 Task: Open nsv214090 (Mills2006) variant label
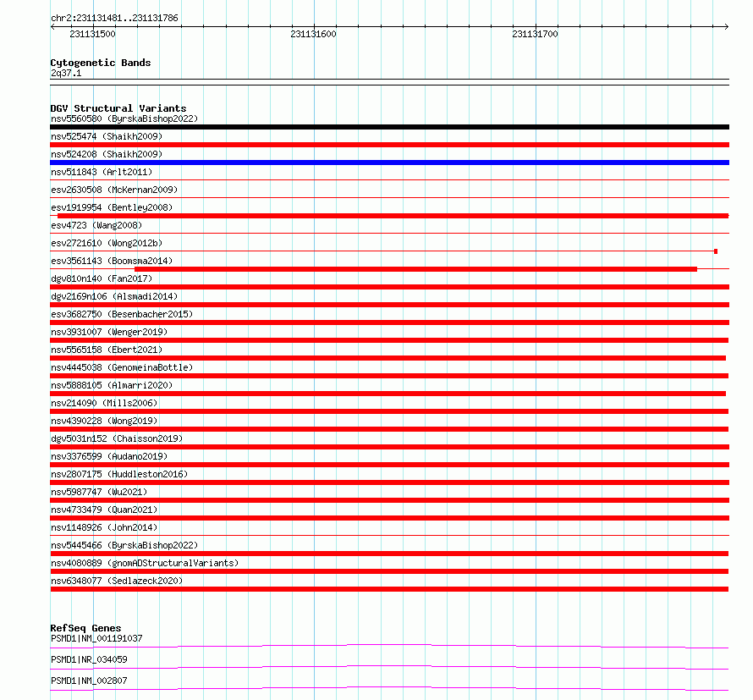[x=104, y=403]
